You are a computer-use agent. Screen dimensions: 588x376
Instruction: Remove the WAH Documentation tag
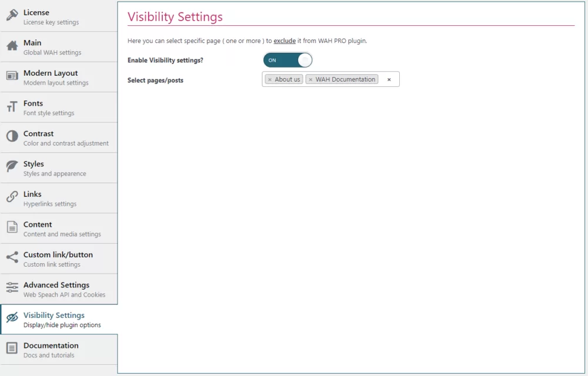point(311,79)
